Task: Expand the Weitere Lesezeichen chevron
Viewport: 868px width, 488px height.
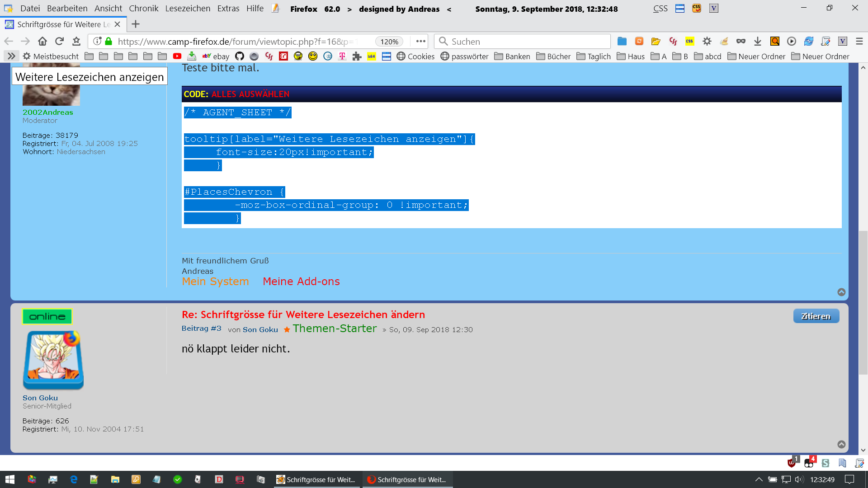Action: pos(11,56)
